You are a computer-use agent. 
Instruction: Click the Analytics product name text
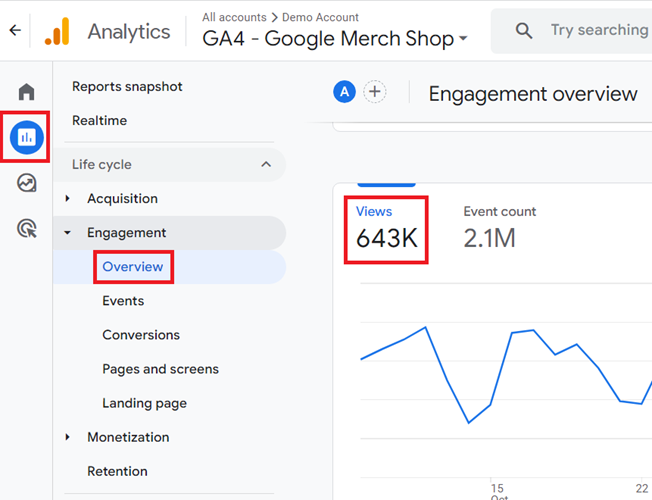(x=129, y=32)
